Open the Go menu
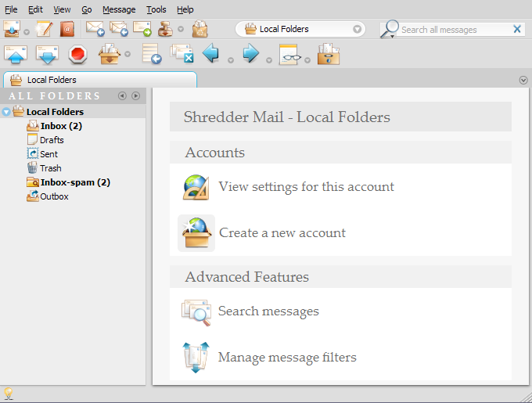The width and height of the screenshot is (532, 403). click(x=87, y=9)
